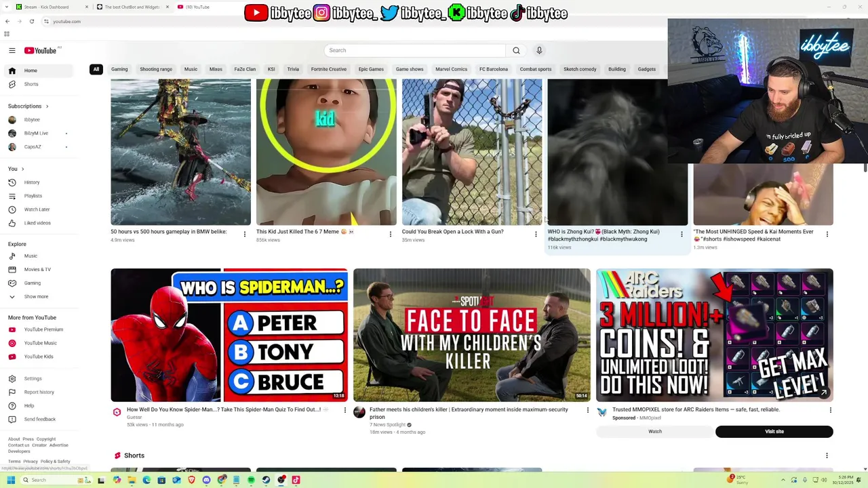868x488 pixels.
Task: Open YouTube Music link
Action: [39, 343]
